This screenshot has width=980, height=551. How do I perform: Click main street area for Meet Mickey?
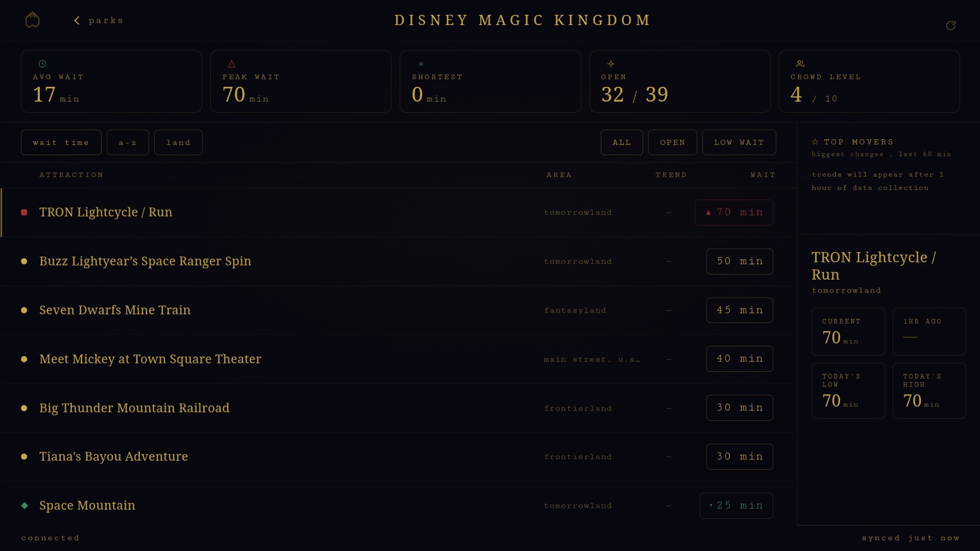pyautogui.click(x=592, y=359)
